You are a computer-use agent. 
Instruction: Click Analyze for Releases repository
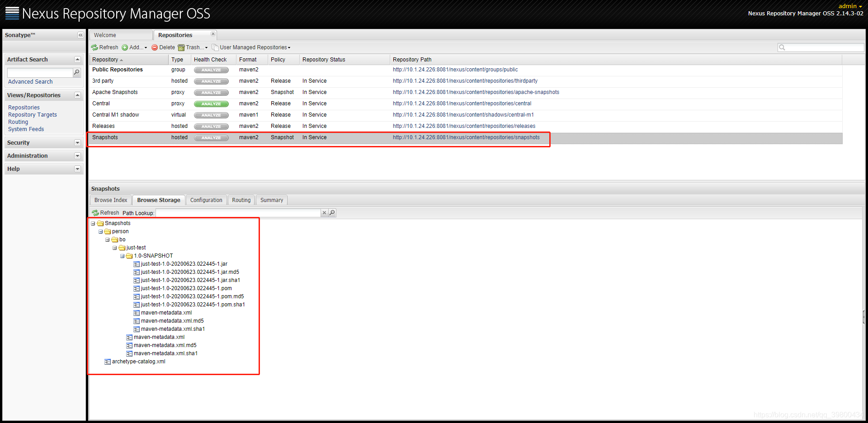[x=211, y=127]
